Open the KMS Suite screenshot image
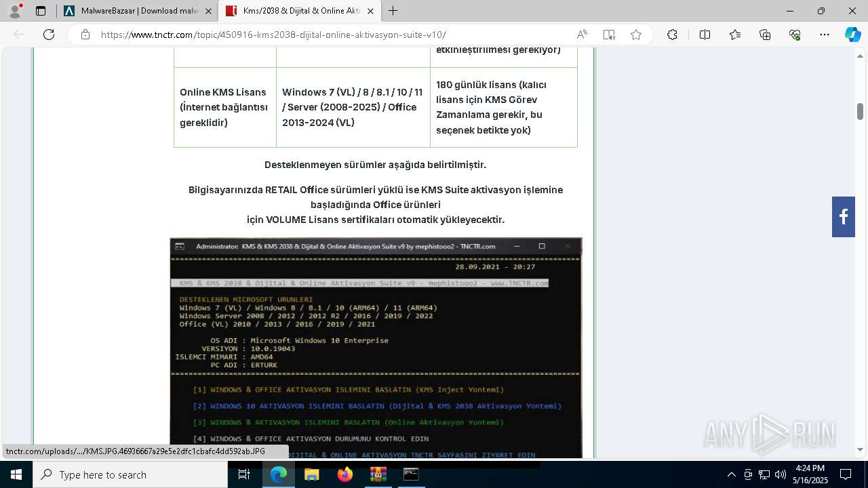 point(376,348)
